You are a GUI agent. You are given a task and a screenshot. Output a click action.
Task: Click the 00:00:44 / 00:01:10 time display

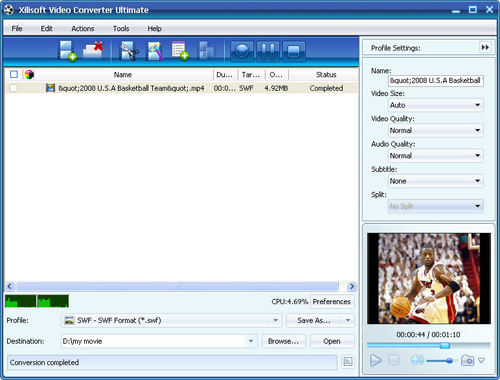point(428,334)
